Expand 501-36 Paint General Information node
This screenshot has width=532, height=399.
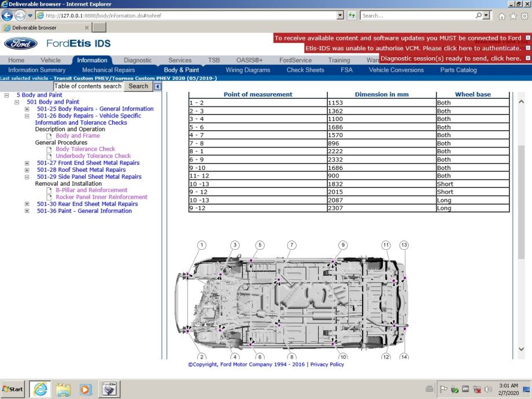tap(27, 211)
